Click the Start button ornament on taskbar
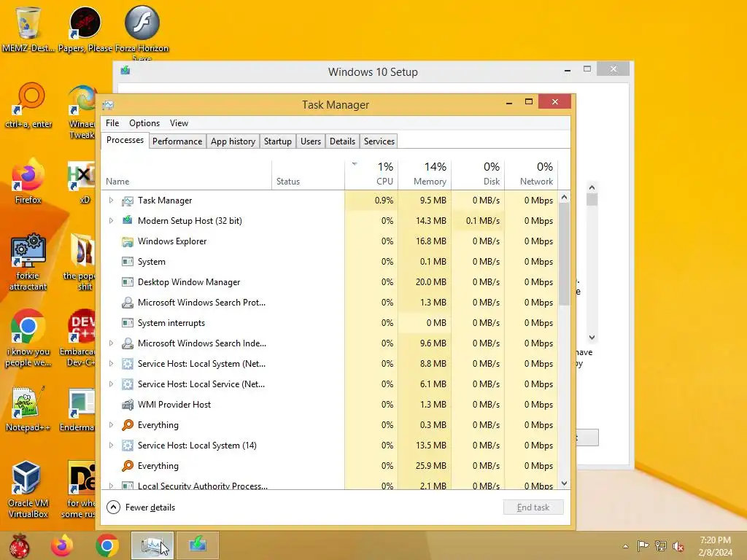The image size is (747, 560). [19, 545]
